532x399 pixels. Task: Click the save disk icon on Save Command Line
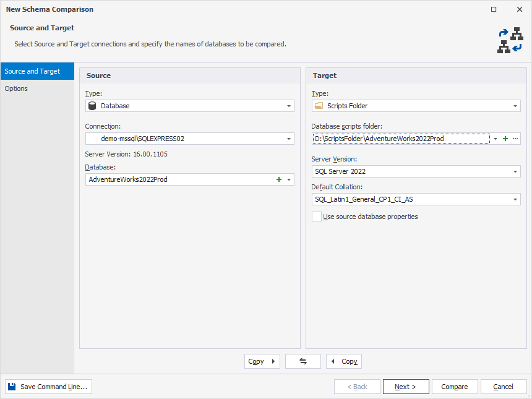tap(11, 386)
